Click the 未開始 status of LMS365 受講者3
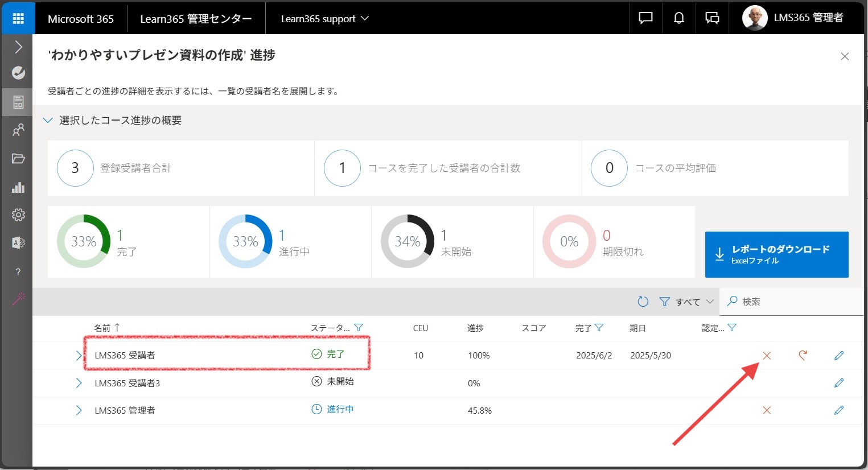The width and height of the screenshot is (868, 470). coord(333,381)
